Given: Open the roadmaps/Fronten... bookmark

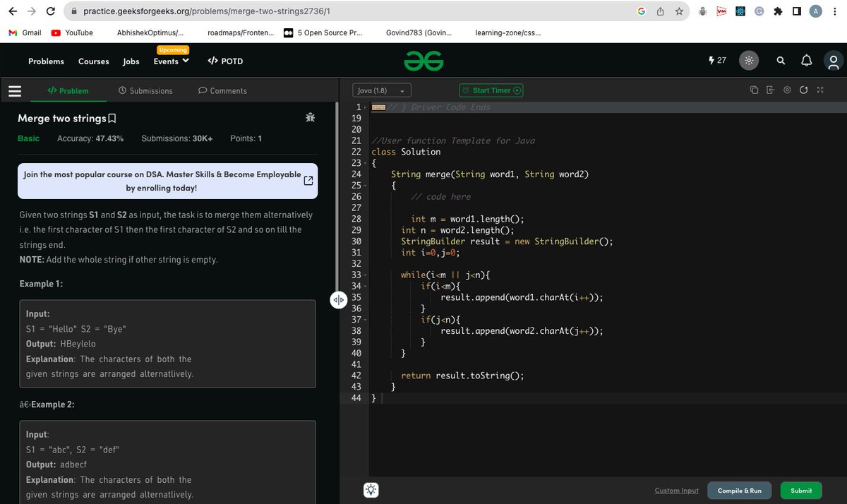Looking at the screenshot, I should pos(241,32).
